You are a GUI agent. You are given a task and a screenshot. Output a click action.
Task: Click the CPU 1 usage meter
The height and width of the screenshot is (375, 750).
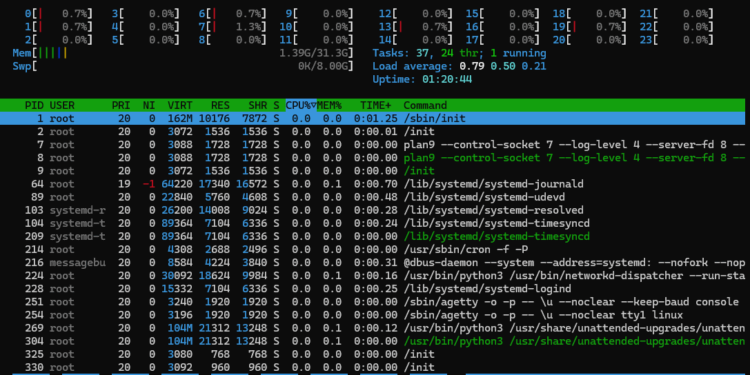59,27
